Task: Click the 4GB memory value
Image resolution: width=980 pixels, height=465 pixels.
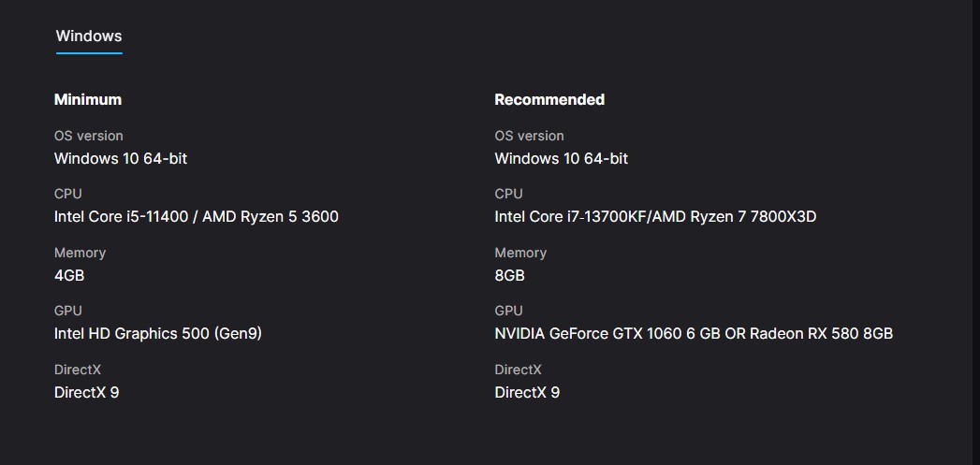Action: tap(69, 275)
